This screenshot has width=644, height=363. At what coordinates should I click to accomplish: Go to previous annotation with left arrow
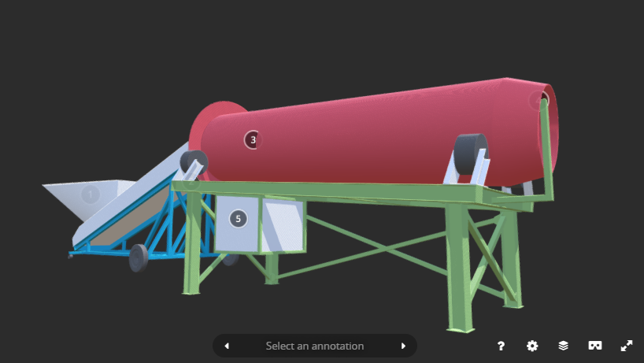point(227,346)
